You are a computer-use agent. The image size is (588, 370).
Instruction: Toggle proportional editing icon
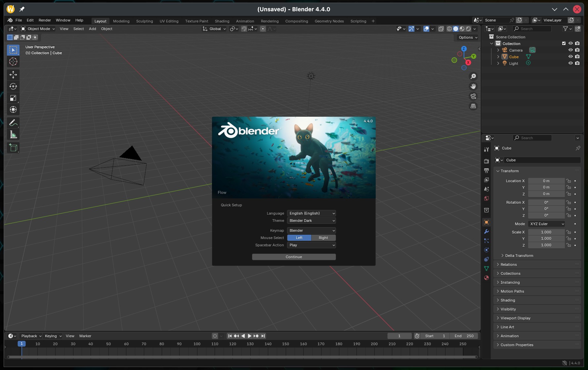(263, 29)
